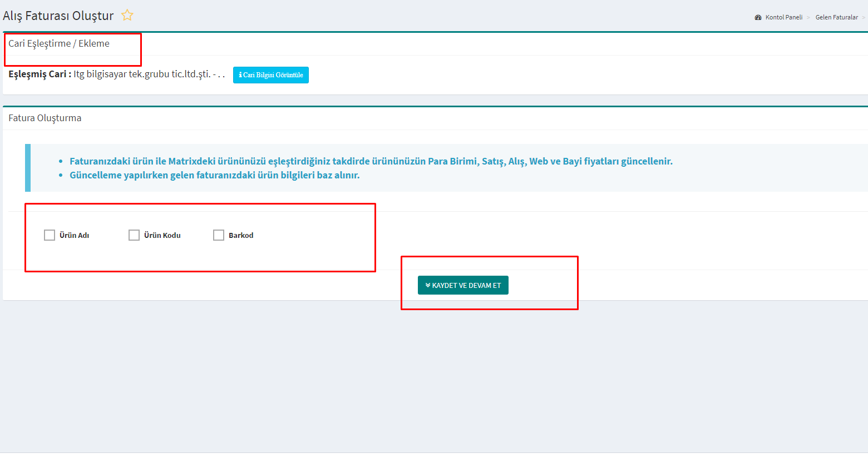Open Kontol Paneli breadcrumb link
This screenshot has height=458, width=868.
click(783, 17)
